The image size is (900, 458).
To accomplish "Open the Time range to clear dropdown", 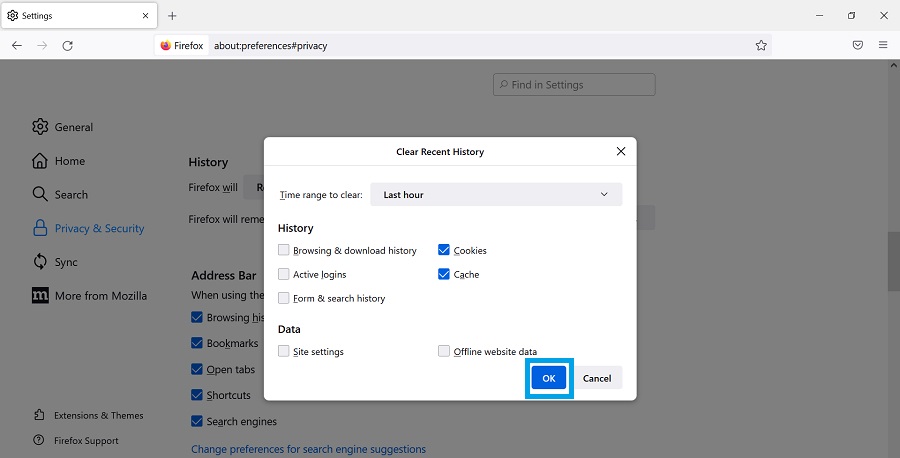I will pos(496,195).
